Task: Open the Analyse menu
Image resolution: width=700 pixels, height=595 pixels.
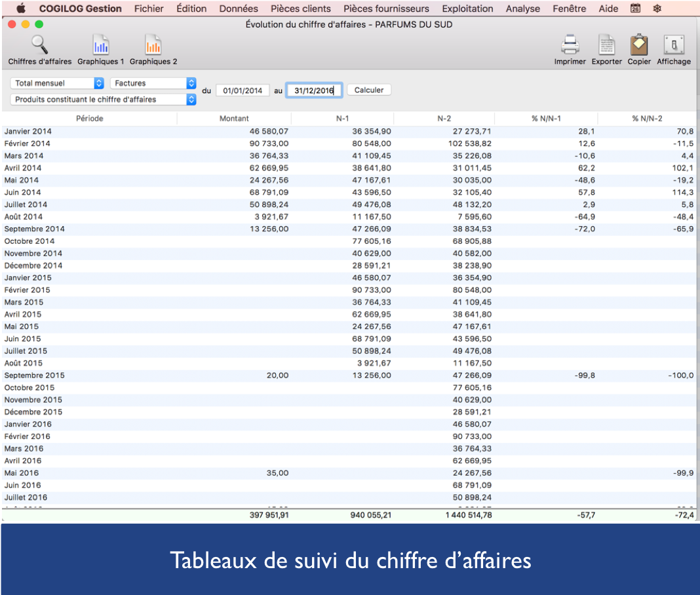Action: 523,9
